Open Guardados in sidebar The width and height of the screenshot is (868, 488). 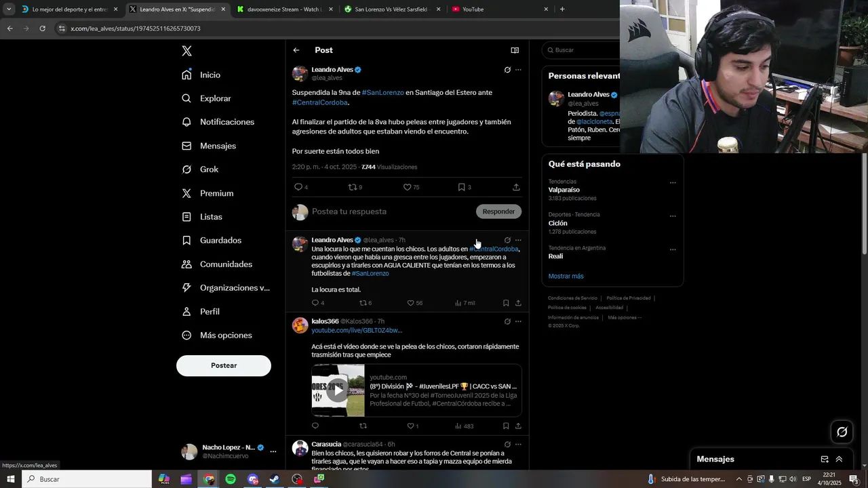coord(212,241)
